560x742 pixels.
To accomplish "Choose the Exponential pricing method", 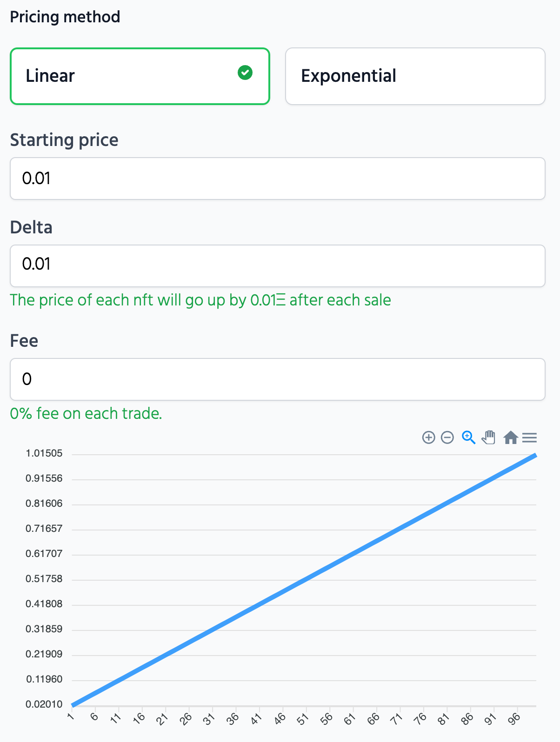I will point(415,76).
